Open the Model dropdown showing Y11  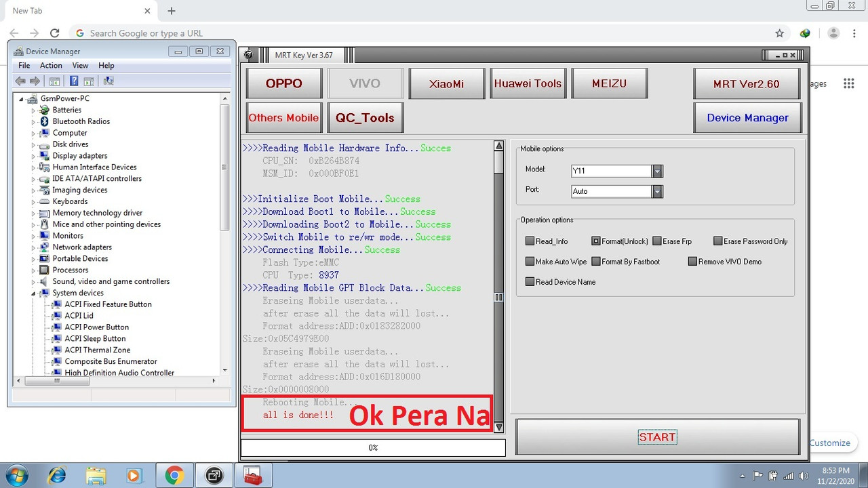point(657,171)
